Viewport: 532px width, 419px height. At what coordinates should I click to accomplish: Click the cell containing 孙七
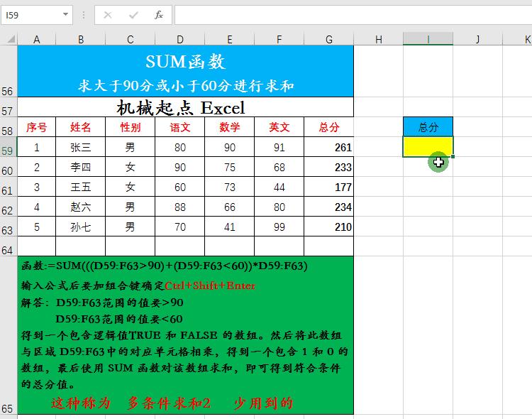[x=81, y=227]
